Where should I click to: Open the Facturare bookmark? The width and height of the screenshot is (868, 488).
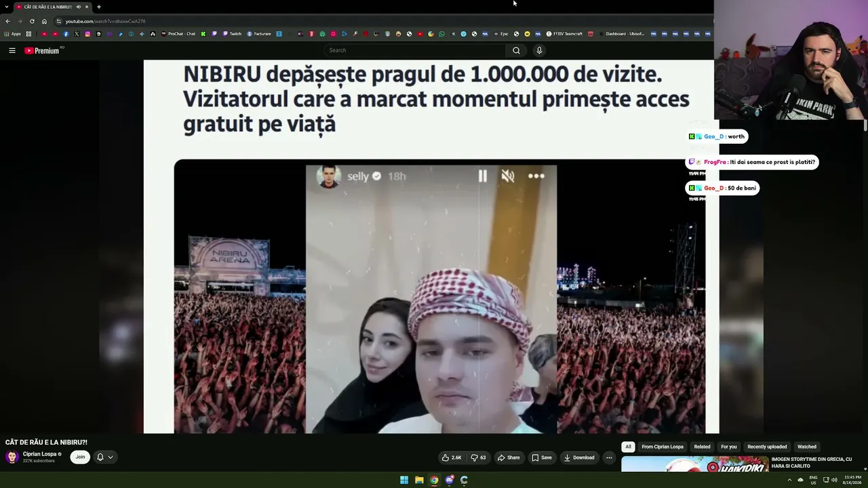point(258,34)
